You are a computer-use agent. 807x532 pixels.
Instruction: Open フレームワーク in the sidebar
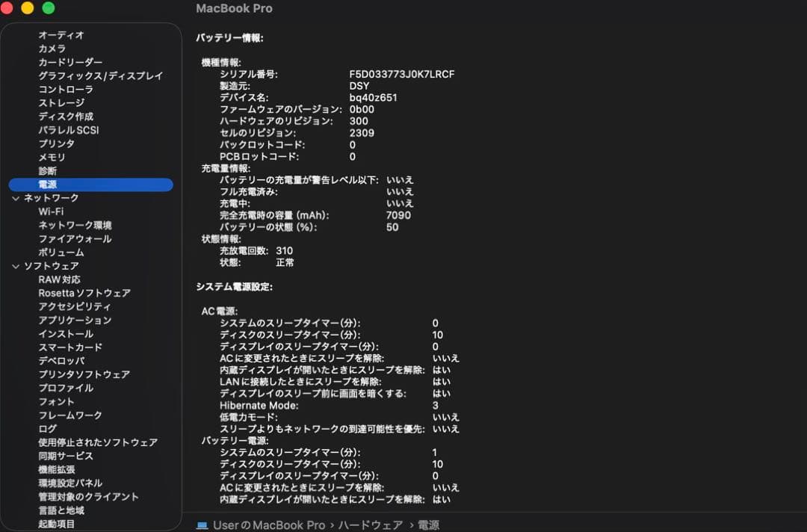click(x=70, y=415)
